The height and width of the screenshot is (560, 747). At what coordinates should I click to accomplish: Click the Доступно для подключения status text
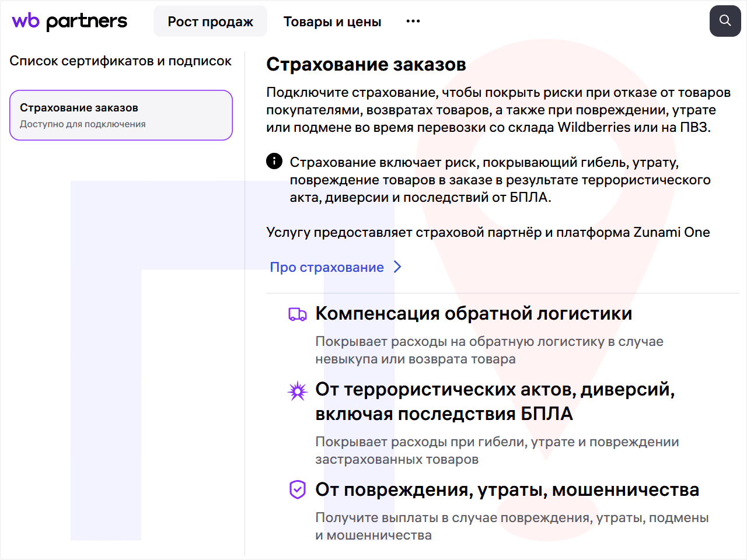pos(83,124)
